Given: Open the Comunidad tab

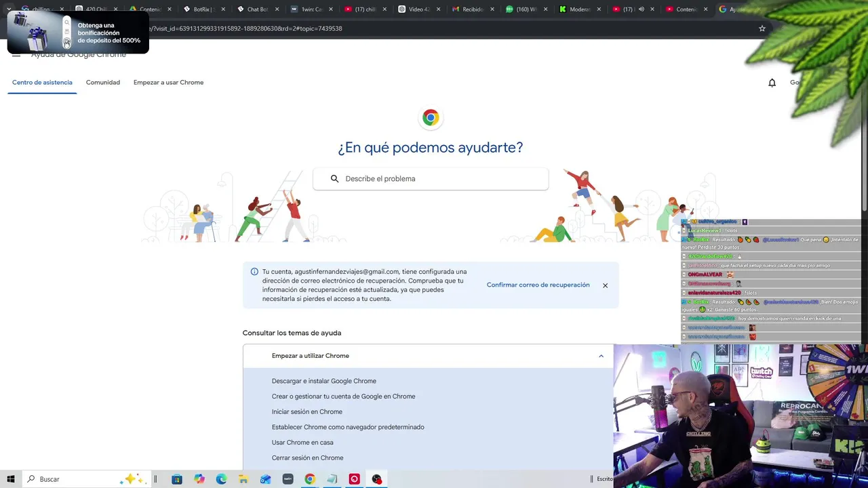Looking at the screenshot, I should (103, 83).
